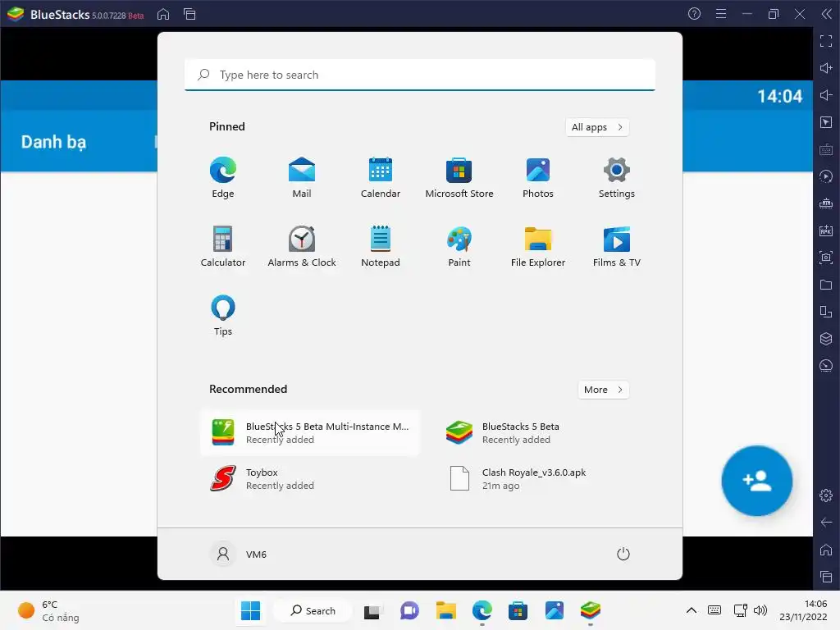Open BlueStacks from taskbar
The width and height of the screenshot is (840, 630).
click(591, 610)
